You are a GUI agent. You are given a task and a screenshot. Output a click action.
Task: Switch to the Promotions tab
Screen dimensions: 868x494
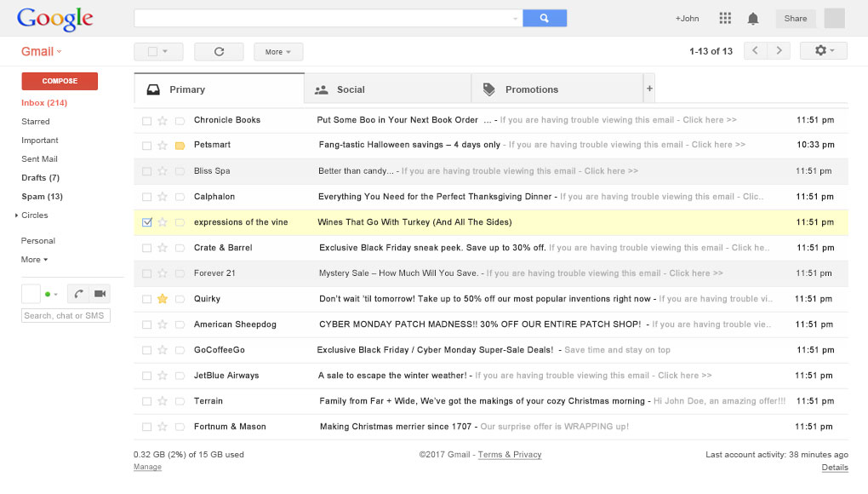pos(557,89)
